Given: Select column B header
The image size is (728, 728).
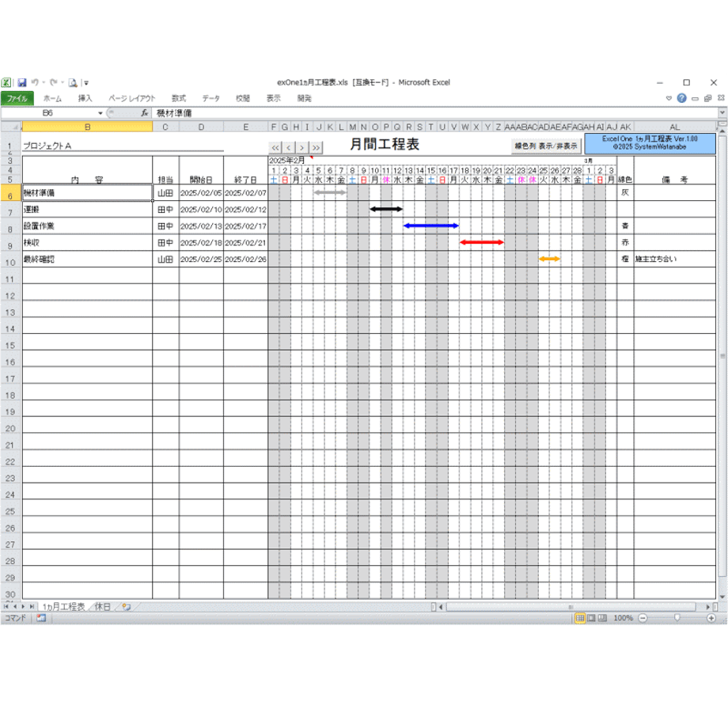Looking at the screenshot, I should click(87, 127).
